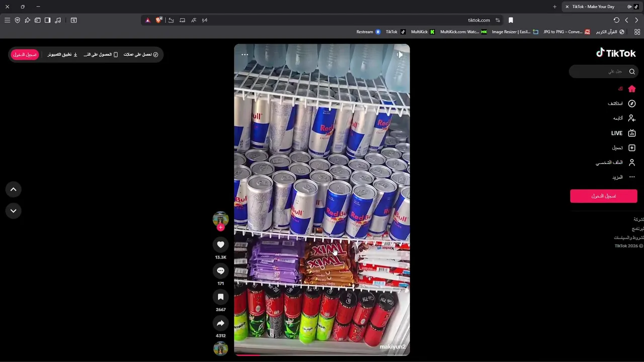This screenshot has width=644, height=362.
Task: Open the Image Resizer bookmark
Action: tap(515, 32)
